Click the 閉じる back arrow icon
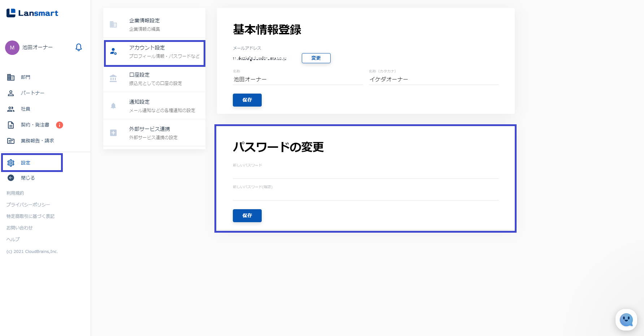Screen dimensions: 644x336 [11, 178]
